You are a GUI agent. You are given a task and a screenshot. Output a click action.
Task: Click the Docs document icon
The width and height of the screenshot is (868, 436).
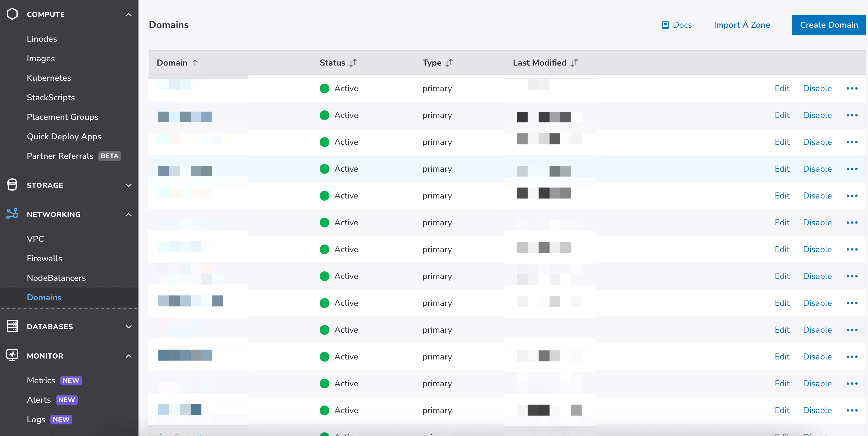665,25
